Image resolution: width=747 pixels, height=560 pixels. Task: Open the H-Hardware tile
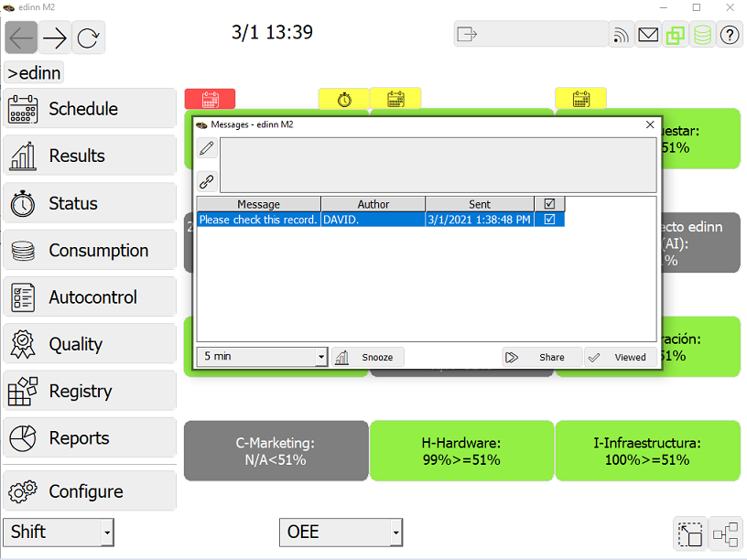click(461, 451)
